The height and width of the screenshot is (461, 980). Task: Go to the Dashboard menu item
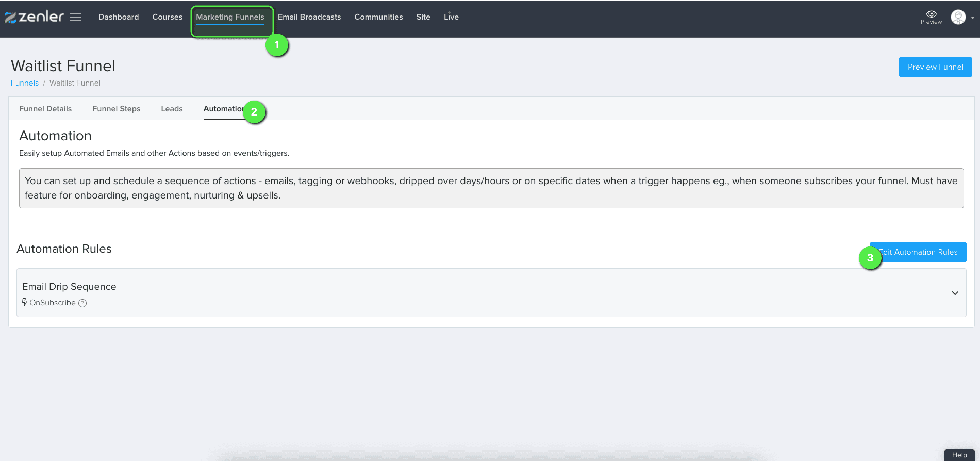(x=119, y=17)
